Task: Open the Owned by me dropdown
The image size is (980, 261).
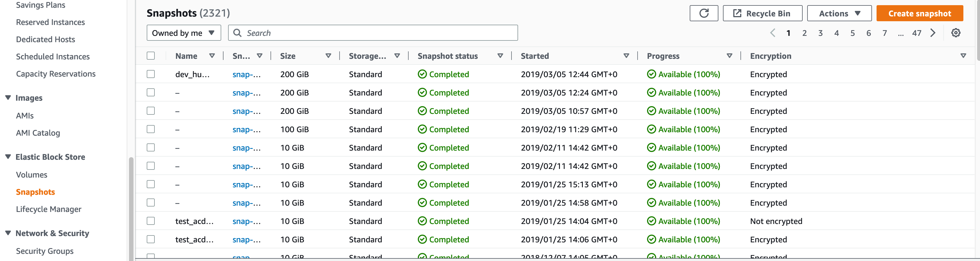Action: point(184,33)
